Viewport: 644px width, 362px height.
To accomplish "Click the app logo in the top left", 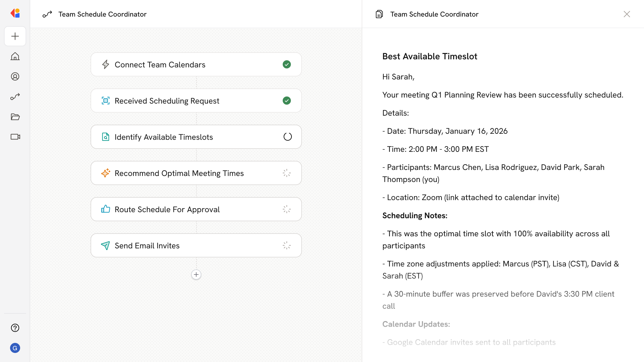I will (15, 13).
